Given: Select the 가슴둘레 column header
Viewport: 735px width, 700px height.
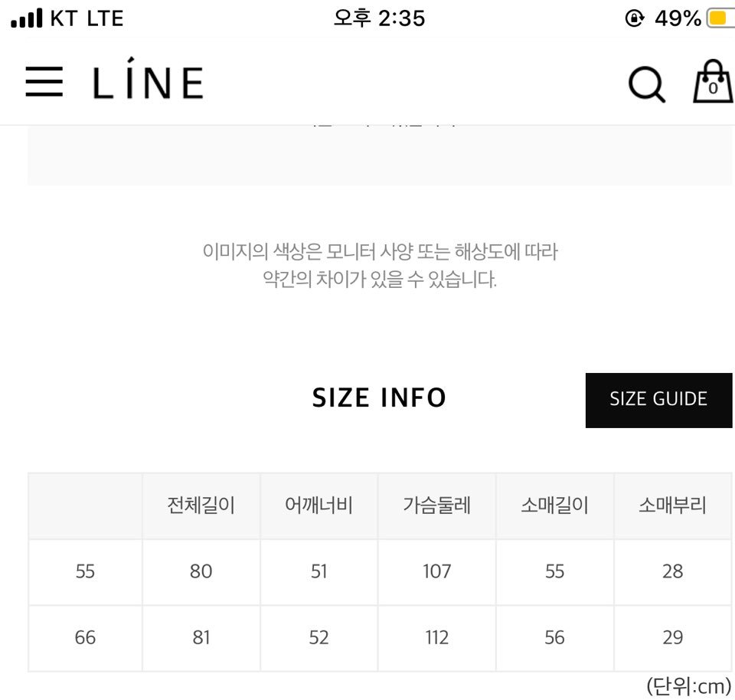Looking at the screenshot, I should pyautogui.click(x=437, y=506).
